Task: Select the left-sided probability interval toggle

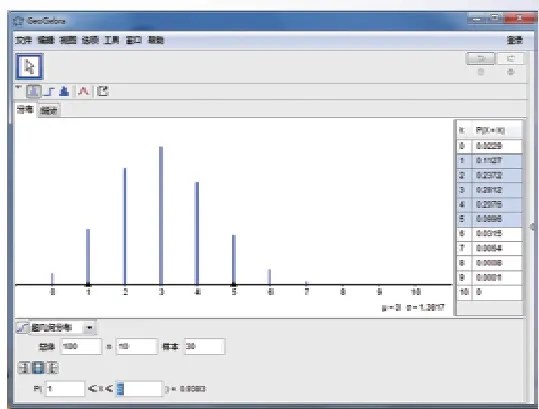Action: coord(24,368)
